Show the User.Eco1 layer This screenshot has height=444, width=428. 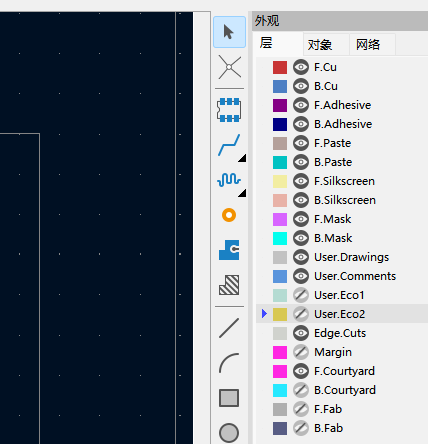pyautogui.click(x=301, y=295)
